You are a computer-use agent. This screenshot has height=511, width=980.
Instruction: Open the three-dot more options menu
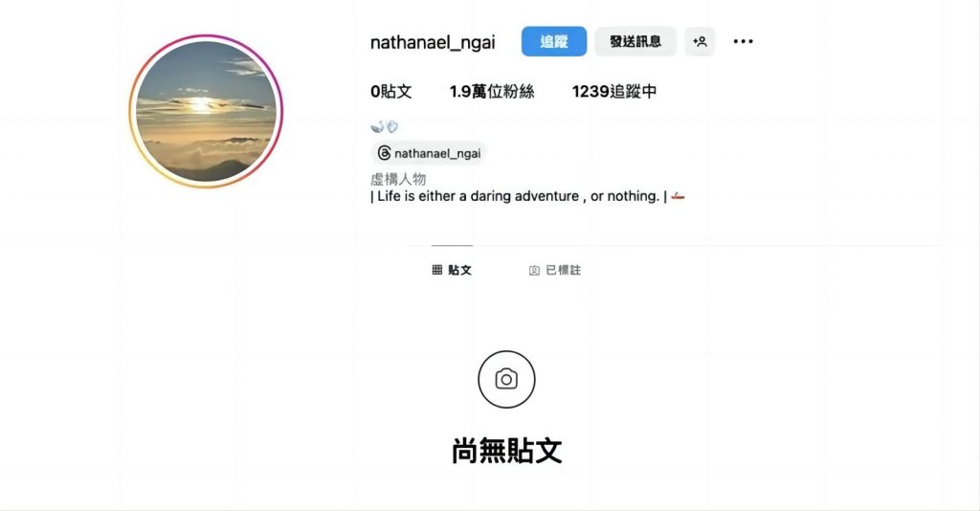click(x=743, y=41)
